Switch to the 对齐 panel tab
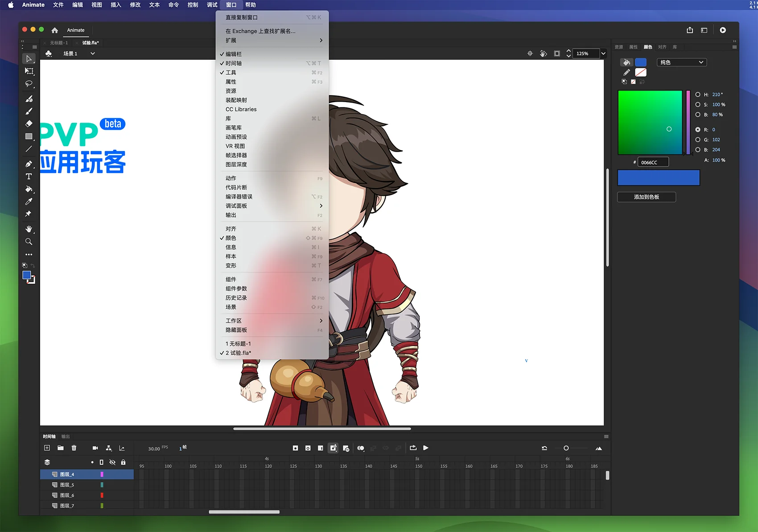Viewport: 758px width, 532px height. pos(662,47)
